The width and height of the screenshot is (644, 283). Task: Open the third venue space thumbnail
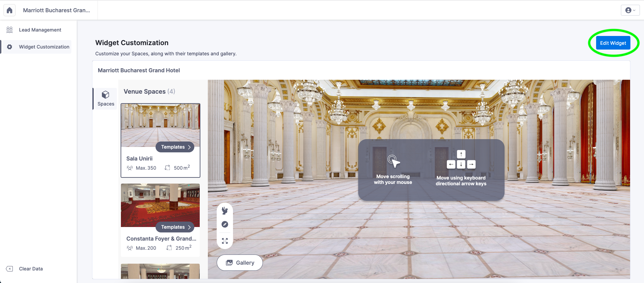tap(160, 271)
